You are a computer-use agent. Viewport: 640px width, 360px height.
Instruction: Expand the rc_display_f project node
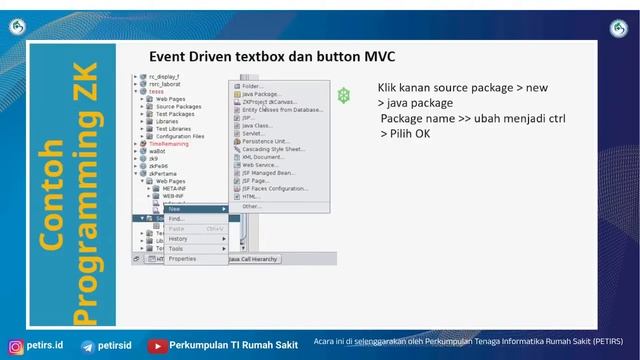[x=136, y=77]
